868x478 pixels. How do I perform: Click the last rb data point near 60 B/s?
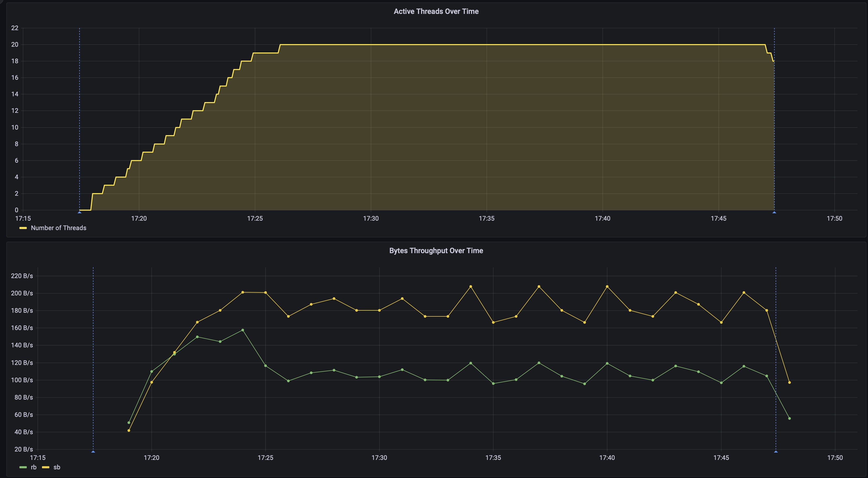(790, 418)
